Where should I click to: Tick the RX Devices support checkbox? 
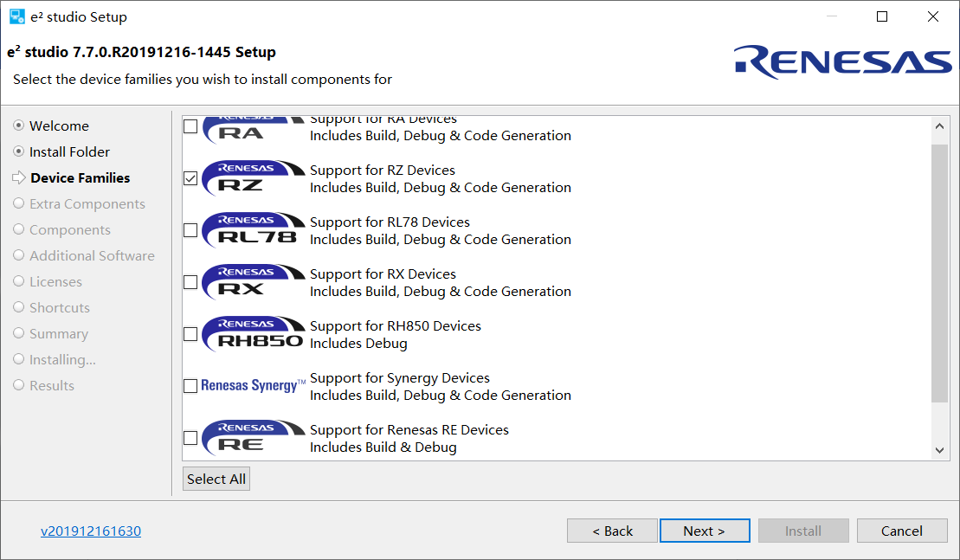190,282
